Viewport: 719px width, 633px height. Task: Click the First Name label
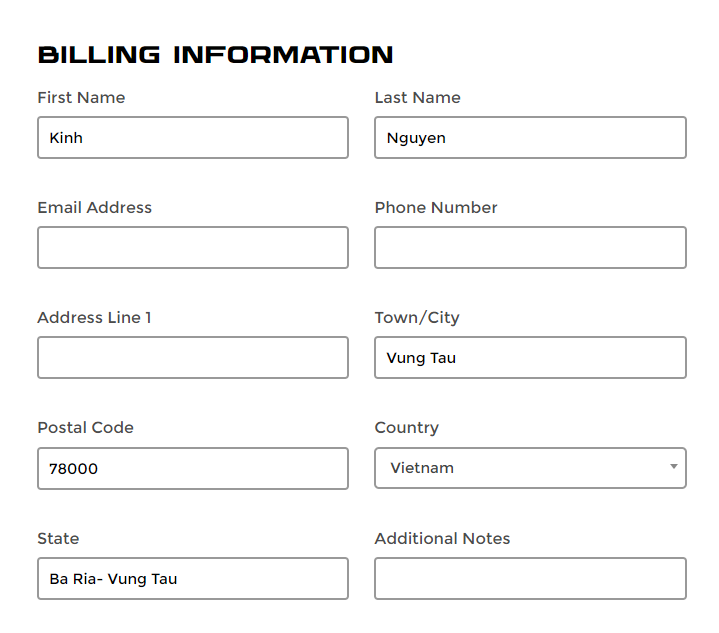[x=81, y=97]
